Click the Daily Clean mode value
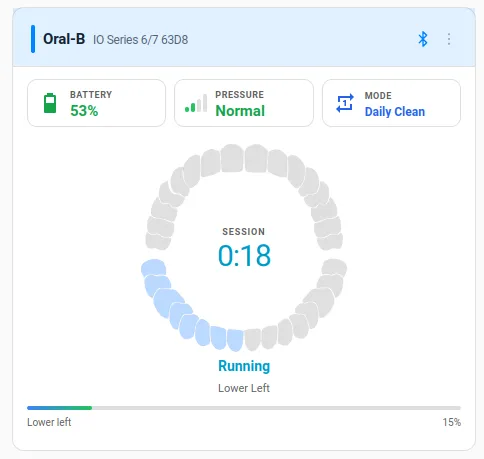 tap(395, 112)
